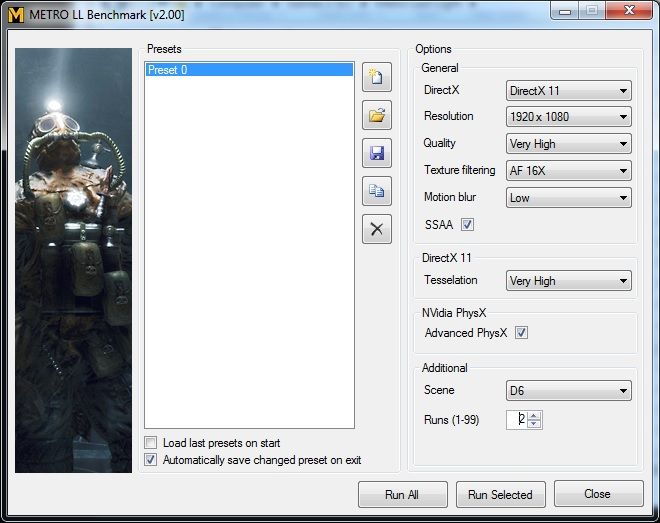Click the Run All button

pyautogui.click(x=402, y=494)
